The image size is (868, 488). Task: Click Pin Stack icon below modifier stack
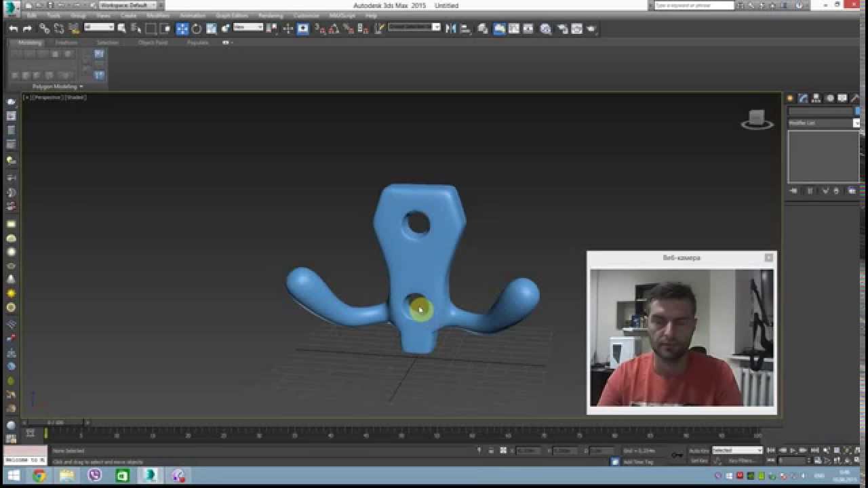(794, 191)
